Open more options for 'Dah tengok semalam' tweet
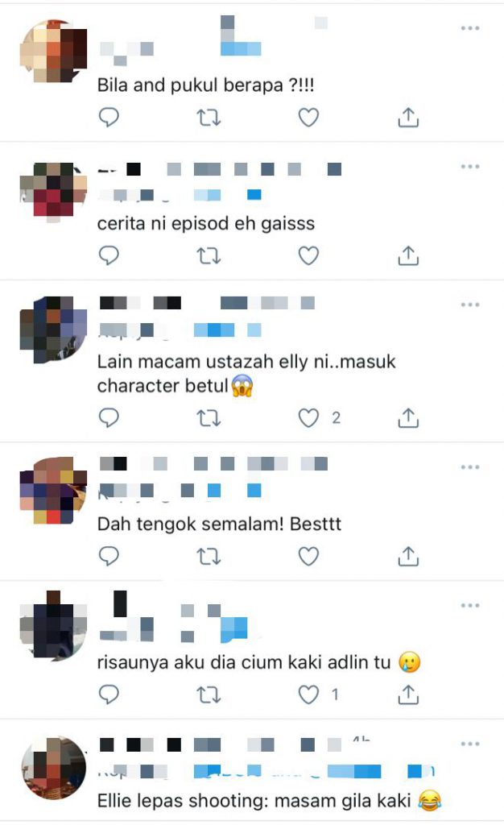 click(x=470, y=466)
